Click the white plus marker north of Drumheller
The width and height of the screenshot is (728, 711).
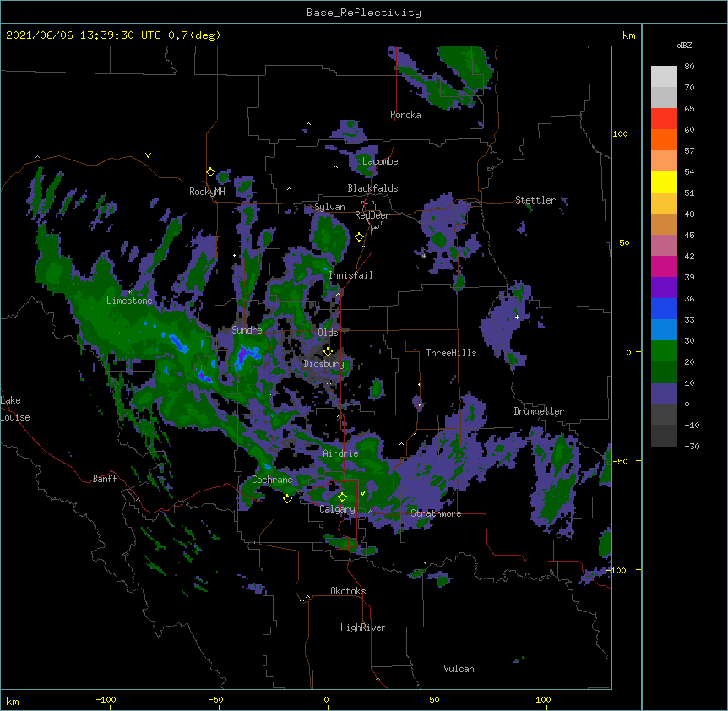click(x=517, y=317)
